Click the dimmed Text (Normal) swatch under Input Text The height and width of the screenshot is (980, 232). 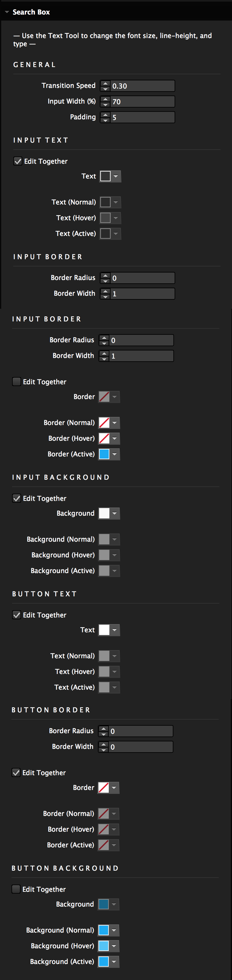coord(105,202)
